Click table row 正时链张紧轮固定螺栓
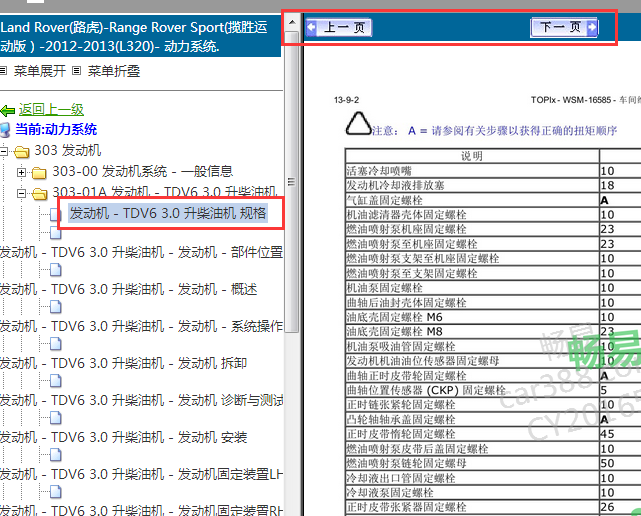This screenshot has height=516, width=641. pyautogui.click(x=472, y=405)
